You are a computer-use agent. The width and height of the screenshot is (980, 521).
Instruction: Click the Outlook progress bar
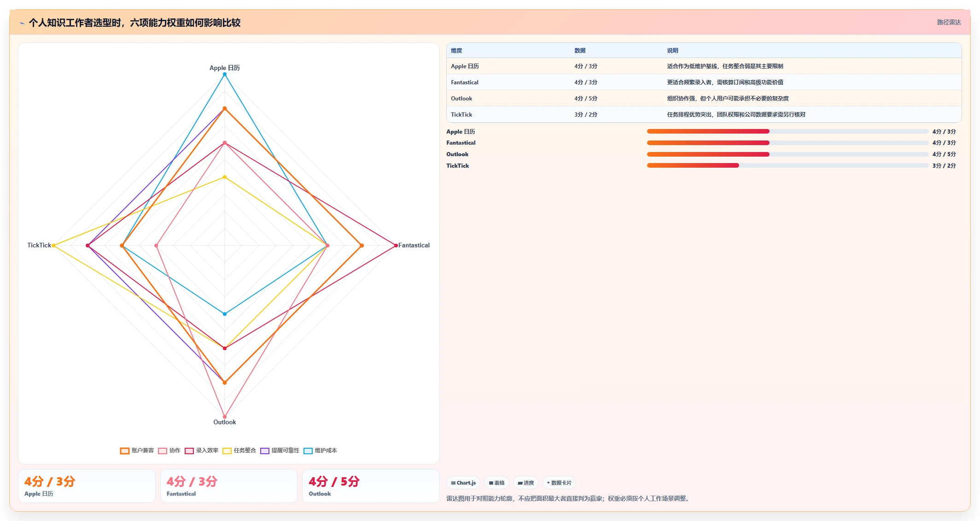[787, 154]
